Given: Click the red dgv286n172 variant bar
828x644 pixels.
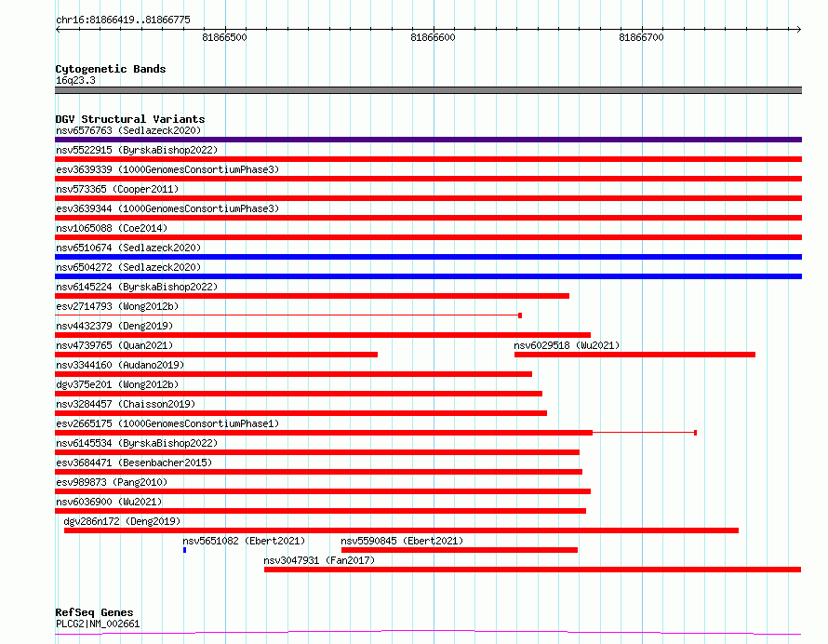Looking at the screenshot, I should [x=401, y=530].
